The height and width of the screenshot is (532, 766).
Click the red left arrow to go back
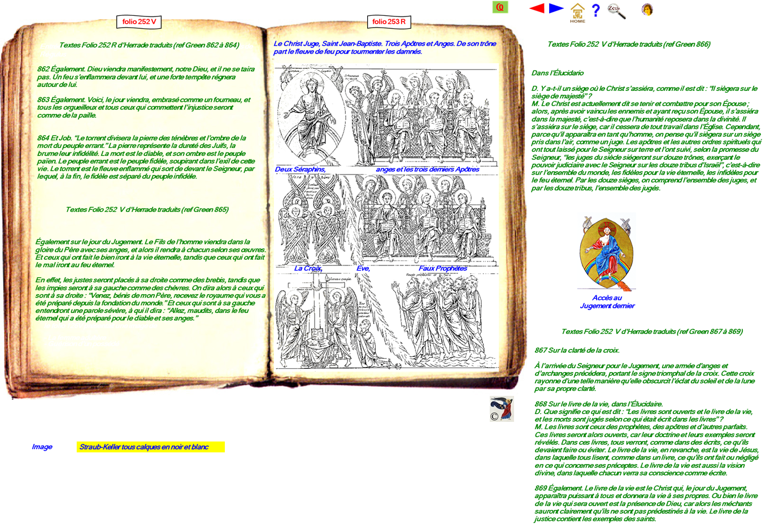(537, 8)
